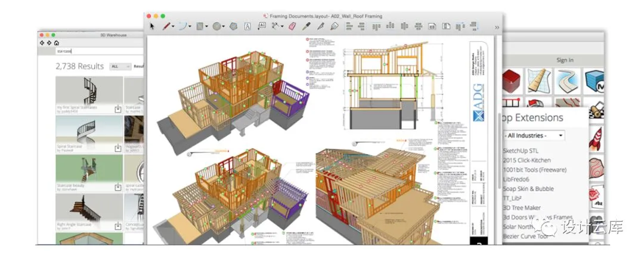
Task: Go forward in 3D Warehouse window
Action: 49,43
